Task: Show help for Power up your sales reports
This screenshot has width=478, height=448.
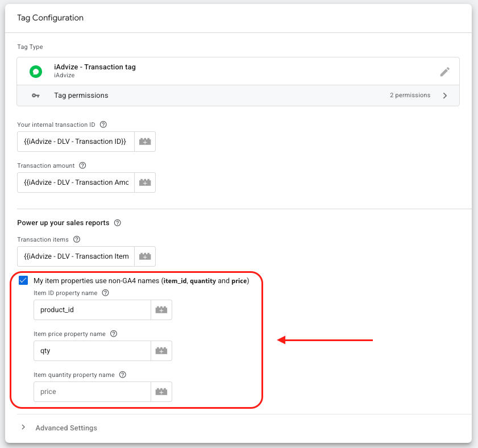Action: point(118,223)
